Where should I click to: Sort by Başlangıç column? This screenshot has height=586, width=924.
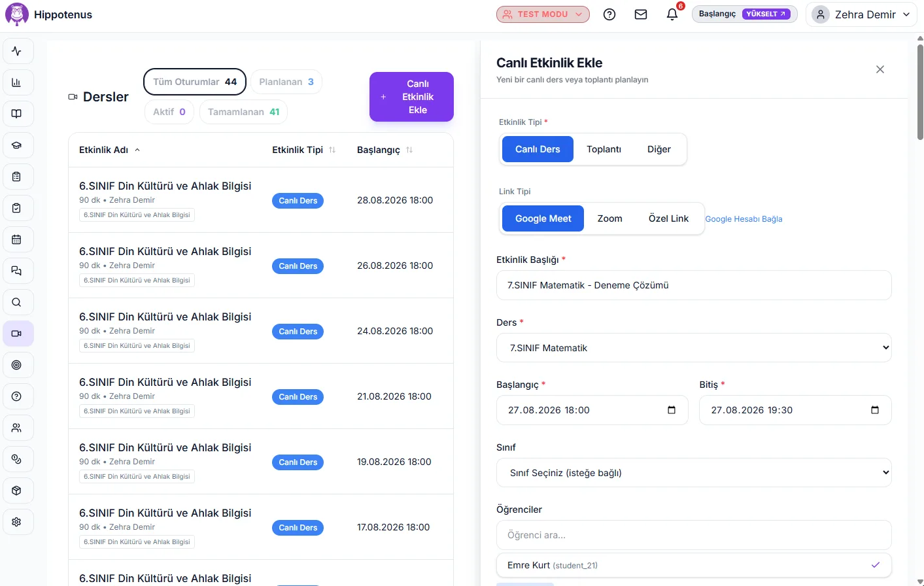click(385, 150)
